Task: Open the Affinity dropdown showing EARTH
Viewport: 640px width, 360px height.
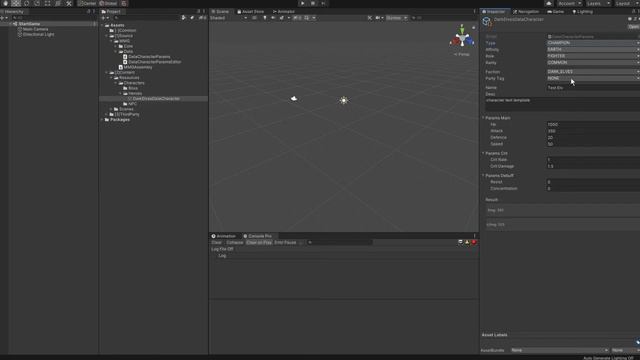Action: click(593, 49)
